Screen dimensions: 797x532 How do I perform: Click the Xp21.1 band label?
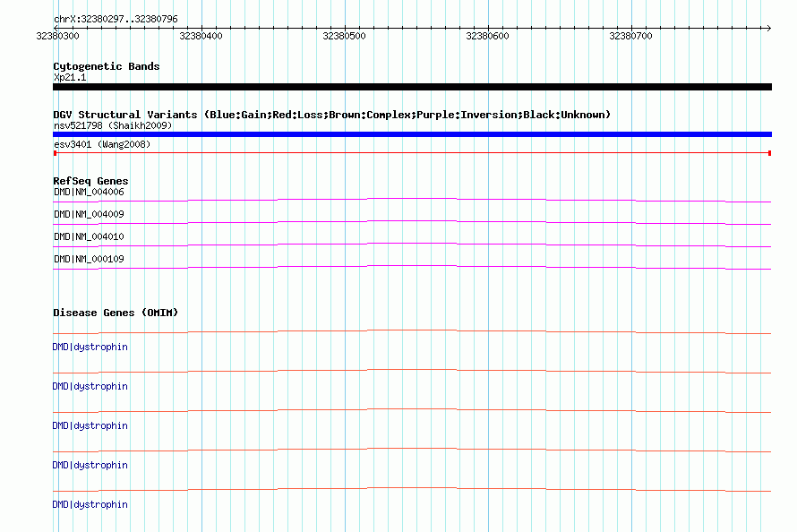[70, 77]
